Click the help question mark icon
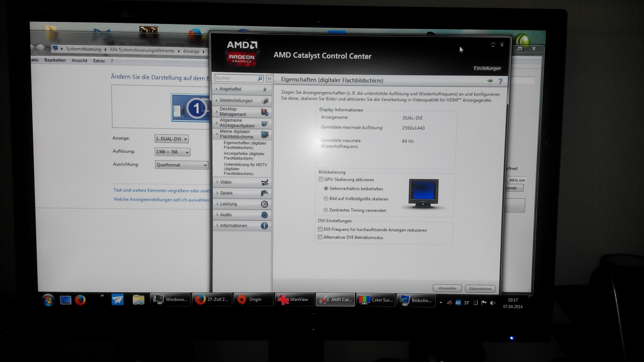644x362 pixels. (x=500, y=81)
